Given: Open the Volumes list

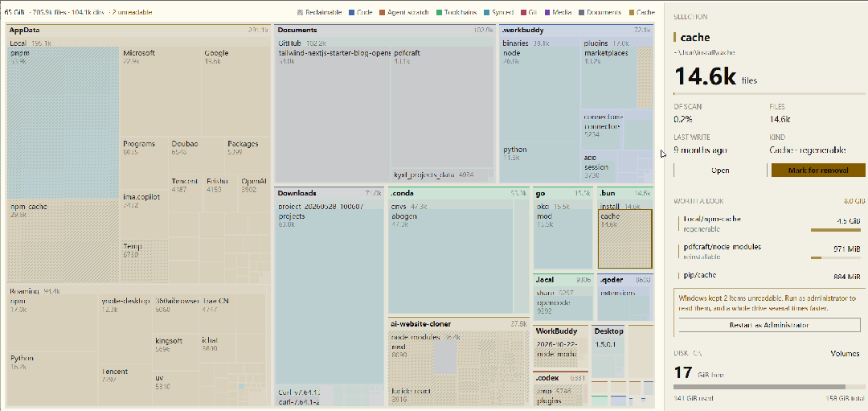Looking at the screenshot, I should 845,353.
